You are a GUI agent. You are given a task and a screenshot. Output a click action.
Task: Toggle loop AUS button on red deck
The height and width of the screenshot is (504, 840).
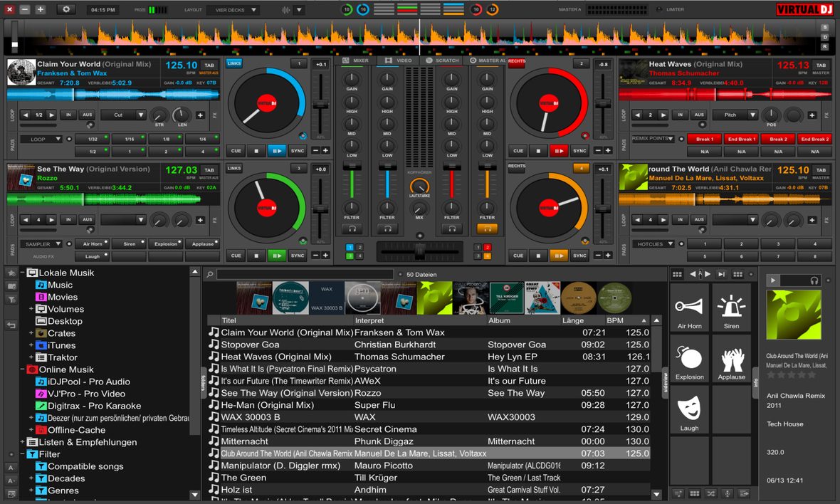(x=699, y=115)
